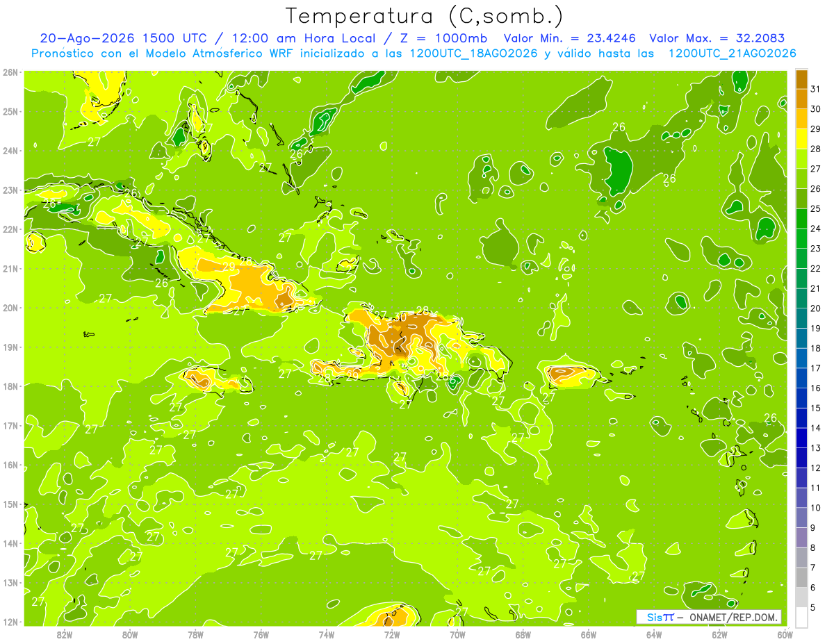Click the longitude axis label 66W
Screen dimensions: 834x644
click(589, 634)
